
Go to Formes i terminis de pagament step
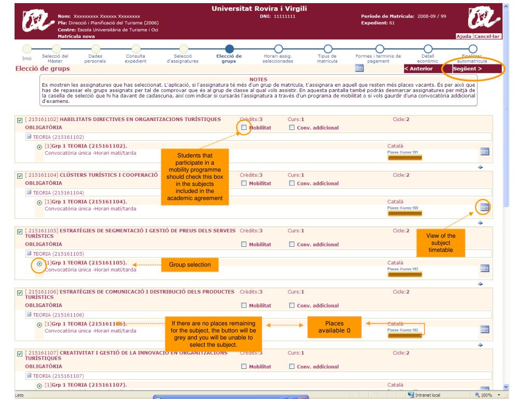380,49
